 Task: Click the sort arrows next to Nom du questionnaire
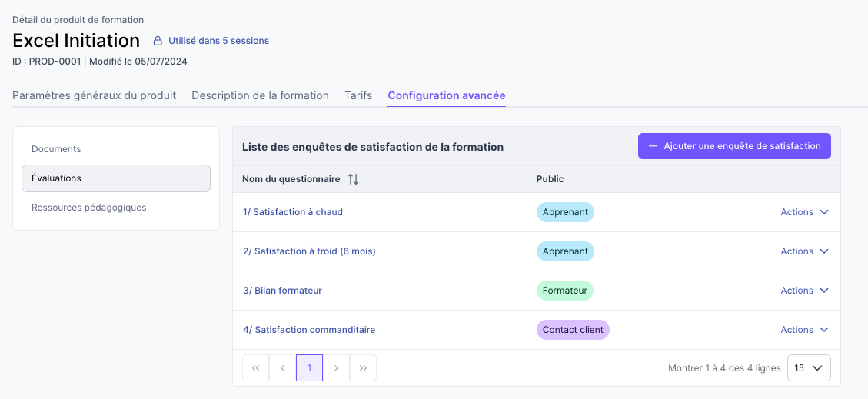353,179
